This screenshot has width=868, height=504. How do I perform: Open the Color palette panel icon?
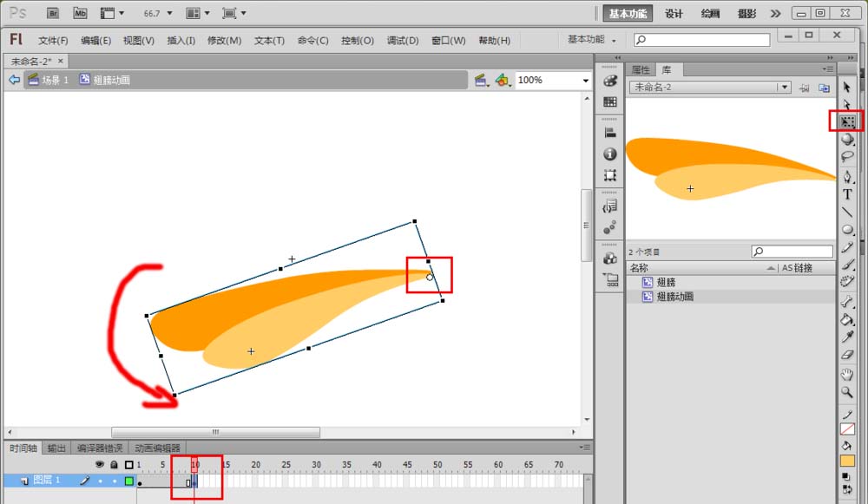tap(610, 81)
